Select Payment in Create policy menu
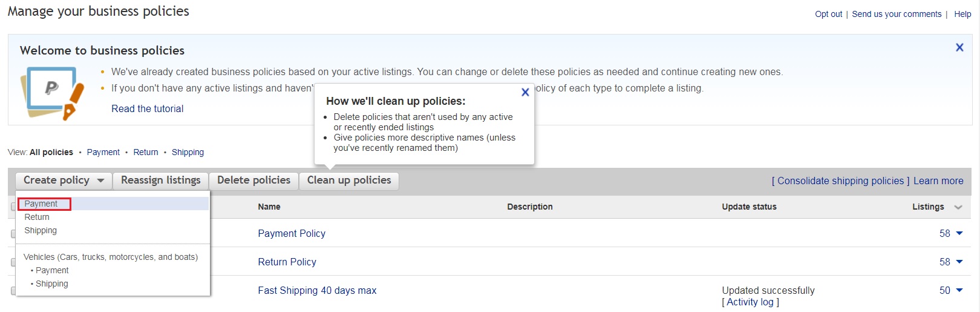The width and height of the screenshot is (980, 312). click(41, 204)
